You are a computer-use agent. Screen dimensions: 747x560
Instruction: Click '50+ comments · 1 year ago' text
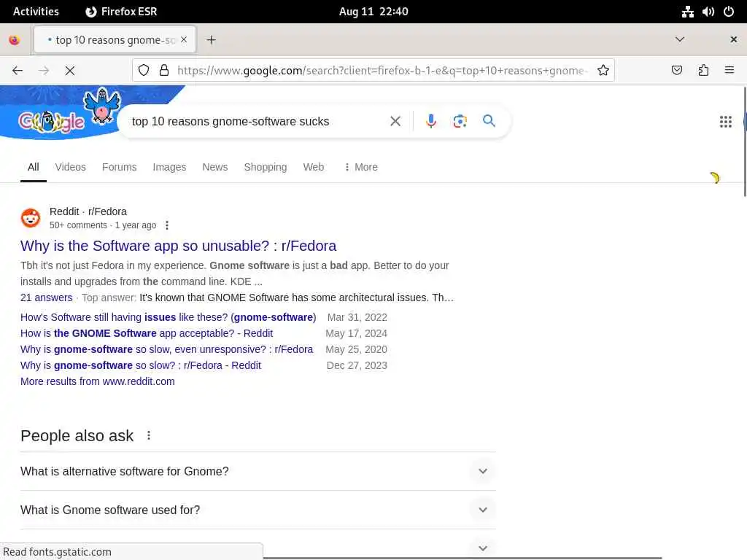pyautogui.click(x=103, y=225)
